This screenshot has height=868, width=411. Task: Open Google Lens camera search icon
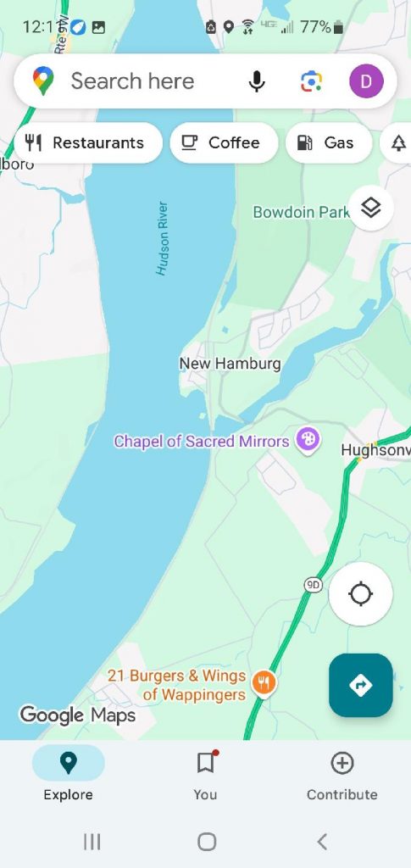pos(311,81)
